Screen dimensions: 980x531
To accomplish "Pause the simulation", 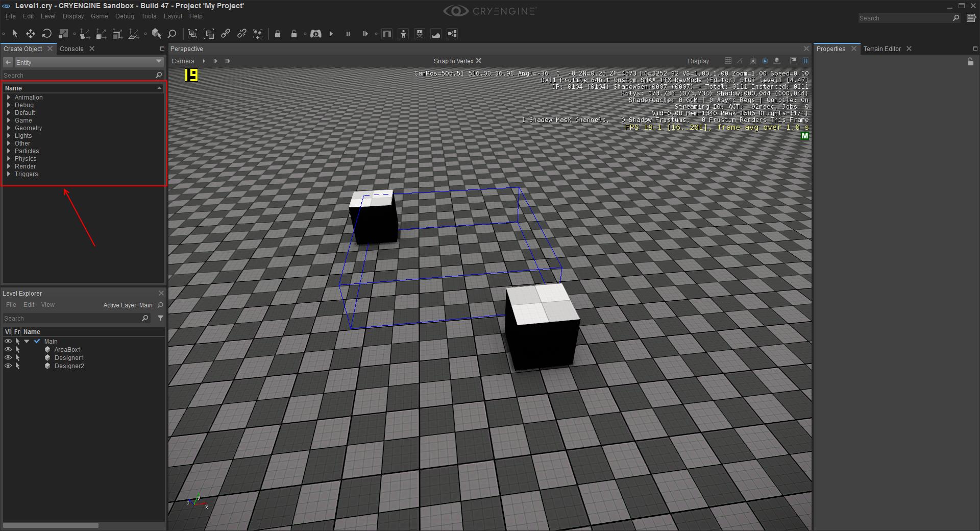I will coord(348,34).
